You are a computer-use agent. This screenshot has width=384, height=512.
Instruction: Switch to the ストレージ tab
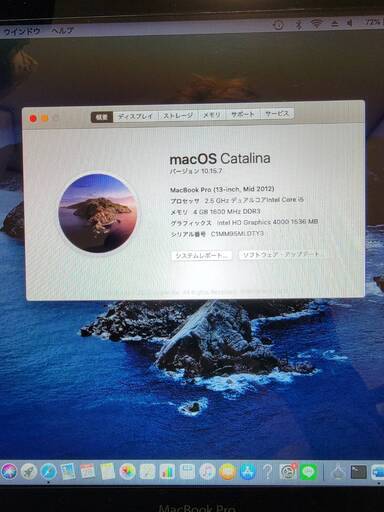178,116
